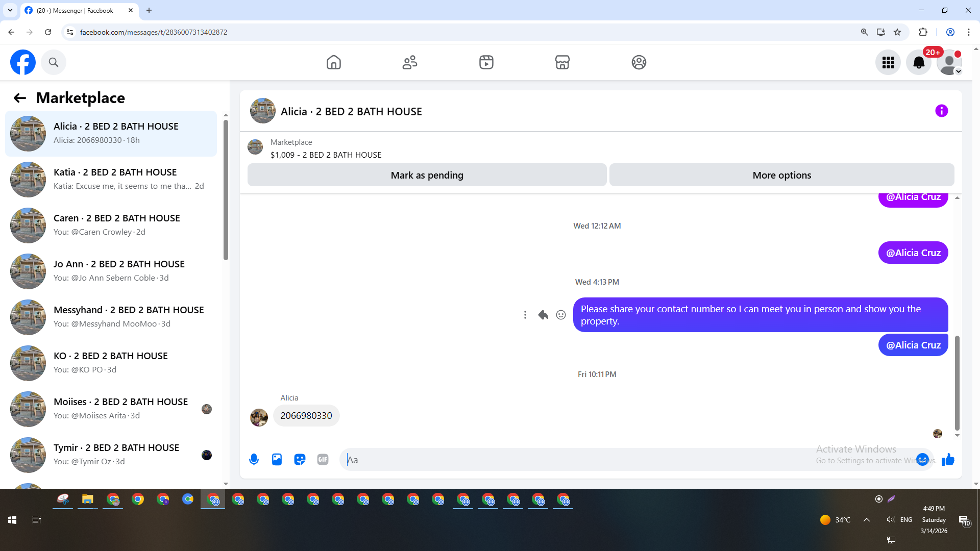Open the Chrome profile icon
The width and height of the screenshot is (980, 551).
pos(950,32)
